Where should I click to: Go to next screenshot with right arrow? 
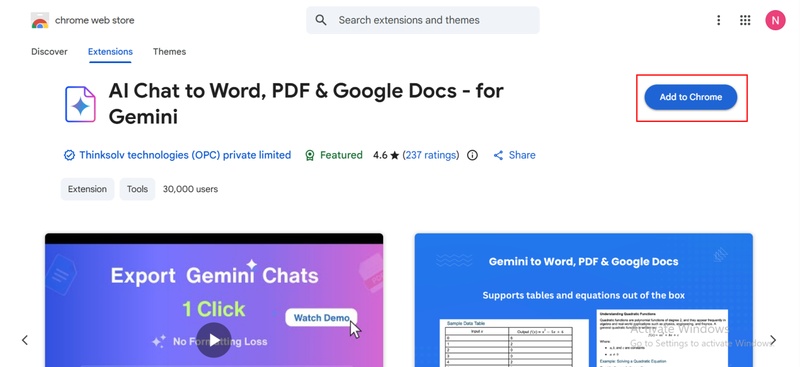click(773, 340)
